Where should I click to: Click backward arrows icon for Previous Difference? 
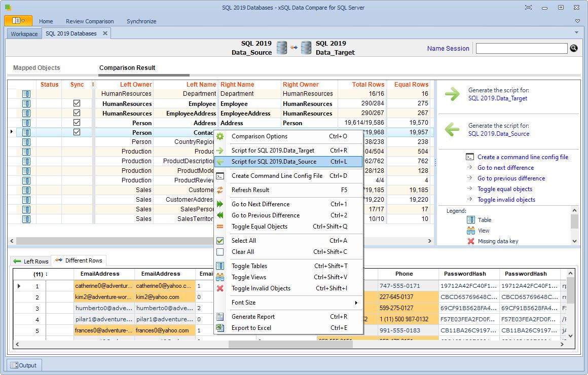coord(220,215)
